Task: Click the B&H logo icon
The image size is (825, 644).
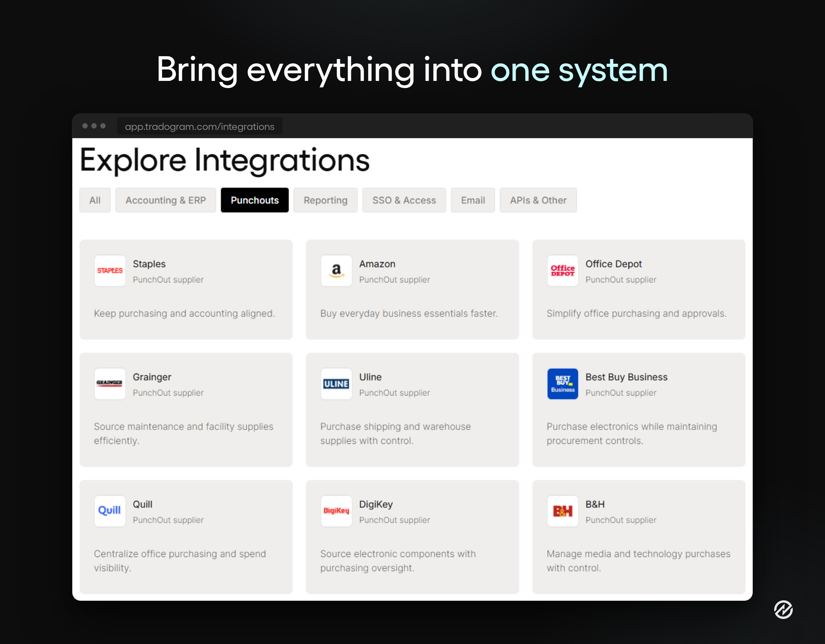Action: 563,511
